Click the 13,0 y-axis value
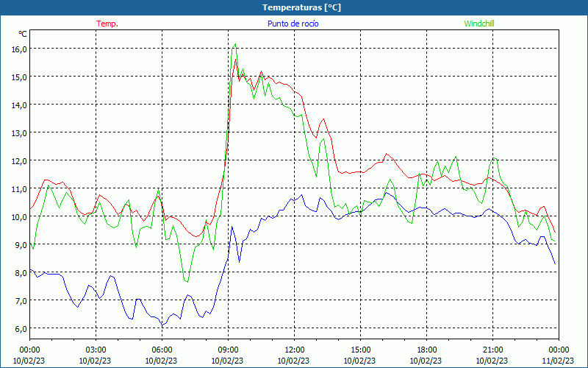The width and height of the screenshot is (588, 368). click(x=19, y=133)
